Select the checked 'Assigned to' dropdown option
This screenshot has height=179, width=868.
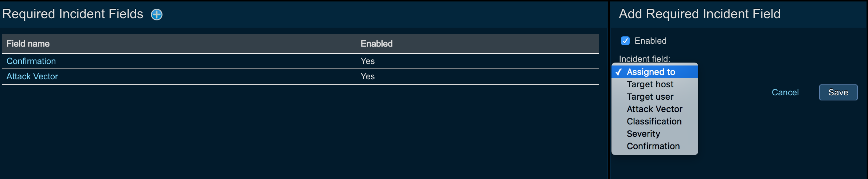[651, 72]
